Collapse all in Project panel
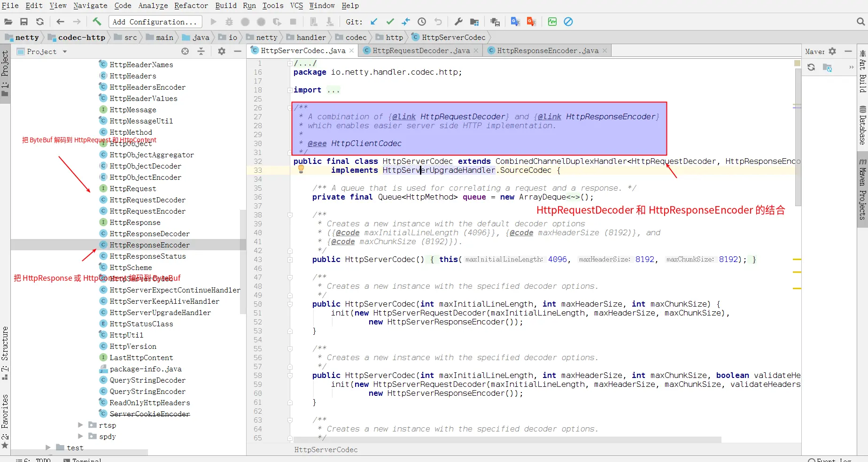The image size is (868, 462). (x=201, y=51)
